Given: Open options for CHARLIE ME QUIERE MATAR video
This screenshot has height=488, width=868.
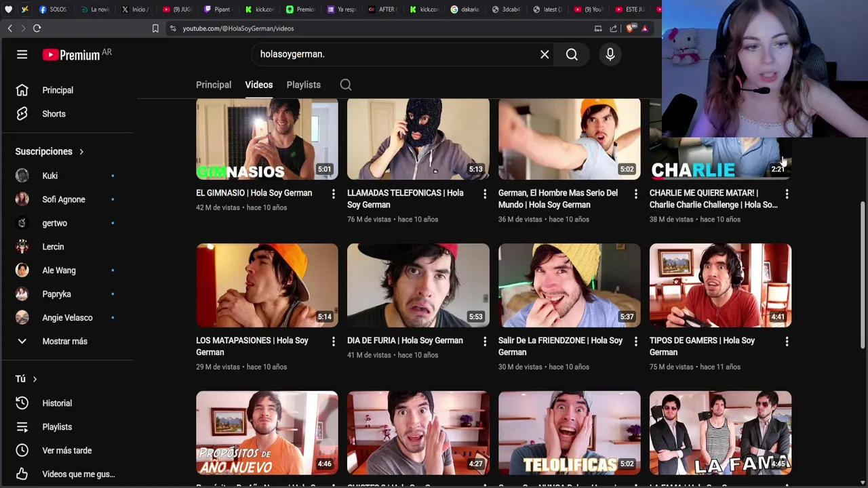Looking at the screenshot, I should click(x=787, y=195).
